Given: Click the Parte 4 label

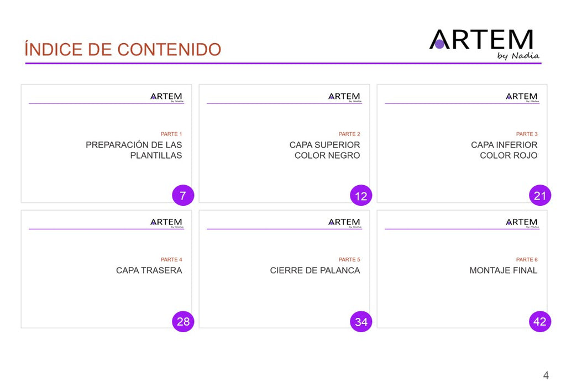Looking at the screenshot, I should click(171, 259).
